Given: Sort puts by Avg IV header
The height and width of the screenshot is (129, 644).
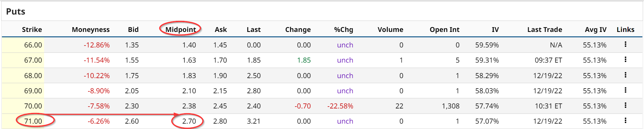Looking at the screenshot, I should pyautogui.click(x=595, y=29).
